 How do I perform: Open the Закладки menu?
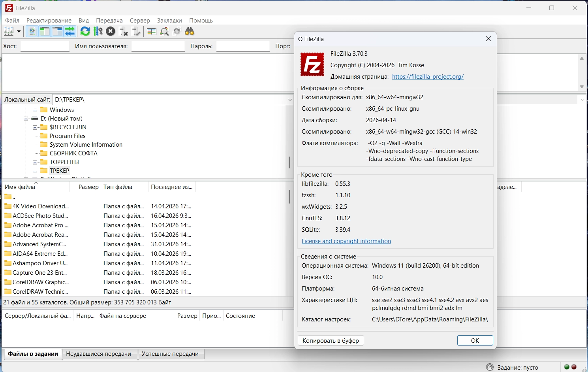pyautogui.click(x=169, y=21)
